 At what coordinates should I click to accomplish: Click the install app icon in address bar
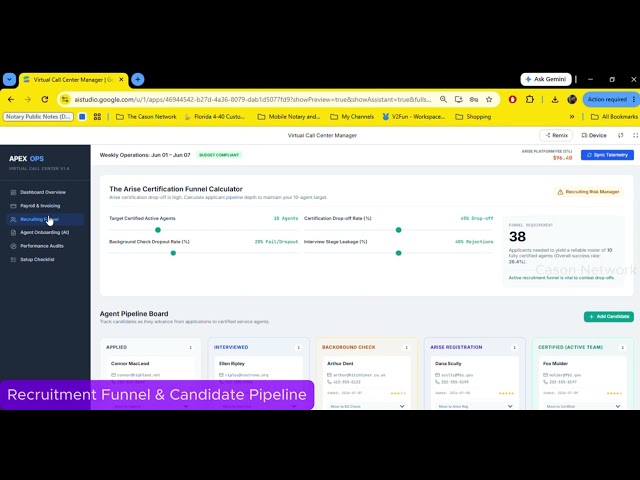tap(458, 99)
